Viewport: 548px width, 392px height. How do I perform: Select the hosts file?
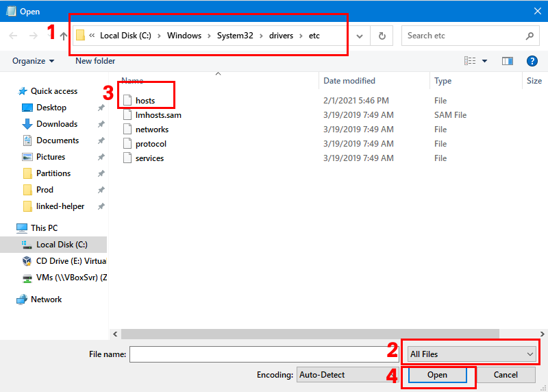[145, 101]
